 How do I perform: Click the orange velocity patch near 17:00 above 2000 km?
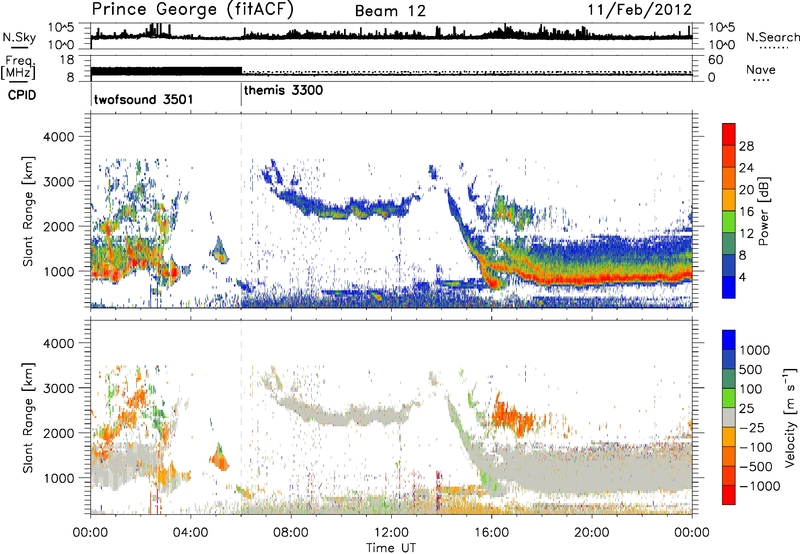click(x=512, y=414)
